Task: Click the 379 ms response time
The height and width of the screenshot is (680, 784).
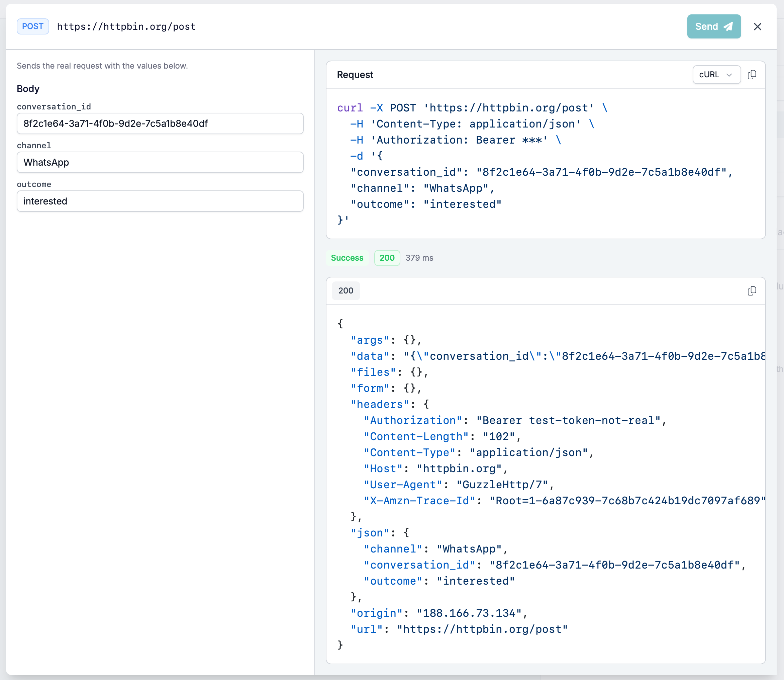Action: click(x=419, y=258)
